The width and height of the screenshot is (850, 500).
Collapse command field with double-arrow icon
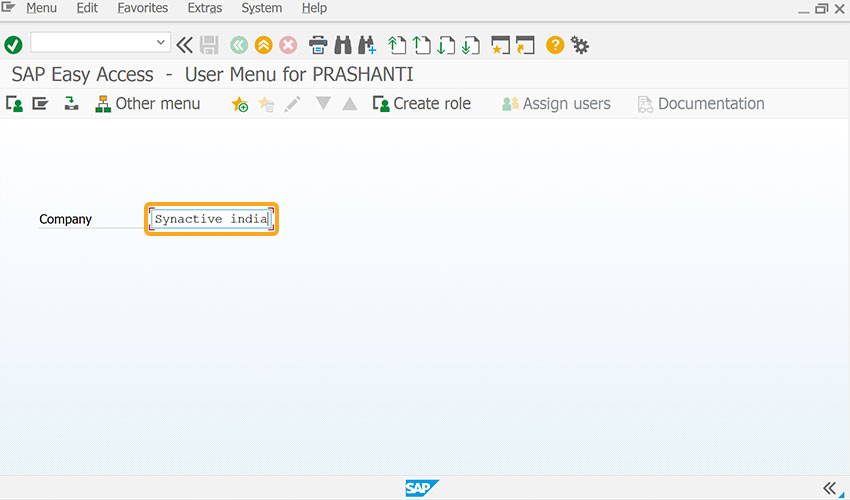[184, 45]
